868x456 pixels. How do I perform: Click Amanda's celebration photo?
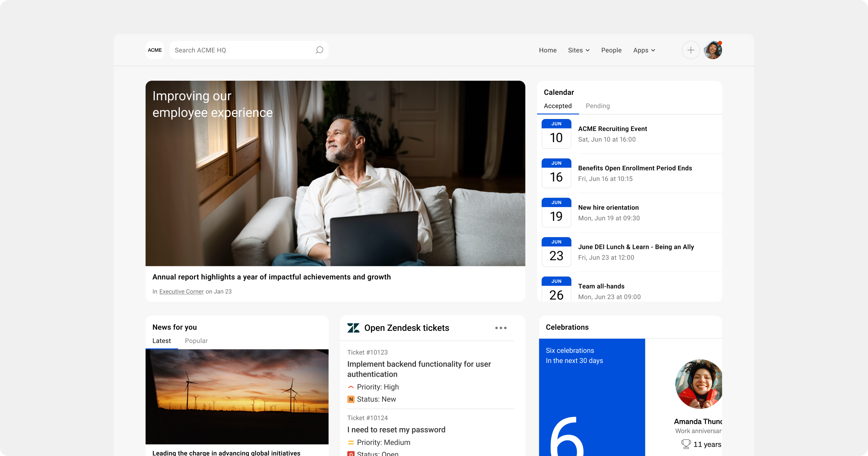tap(699, 384)
